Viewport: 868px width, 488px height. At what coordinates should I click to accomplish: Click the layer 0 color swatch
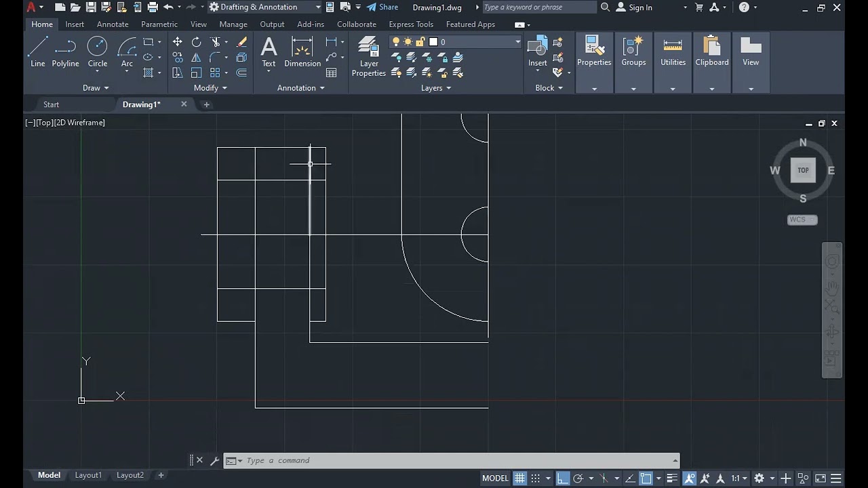433,42
